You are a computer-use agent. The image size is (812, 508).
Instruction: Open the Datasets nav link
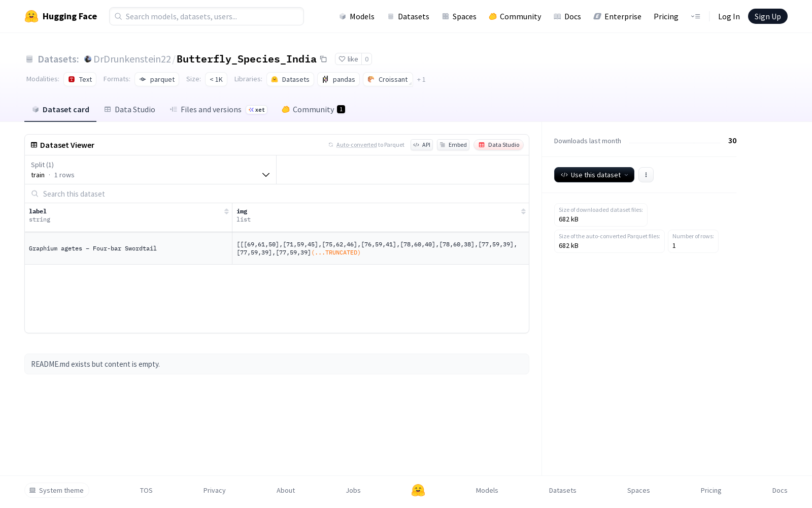[408, 16]
